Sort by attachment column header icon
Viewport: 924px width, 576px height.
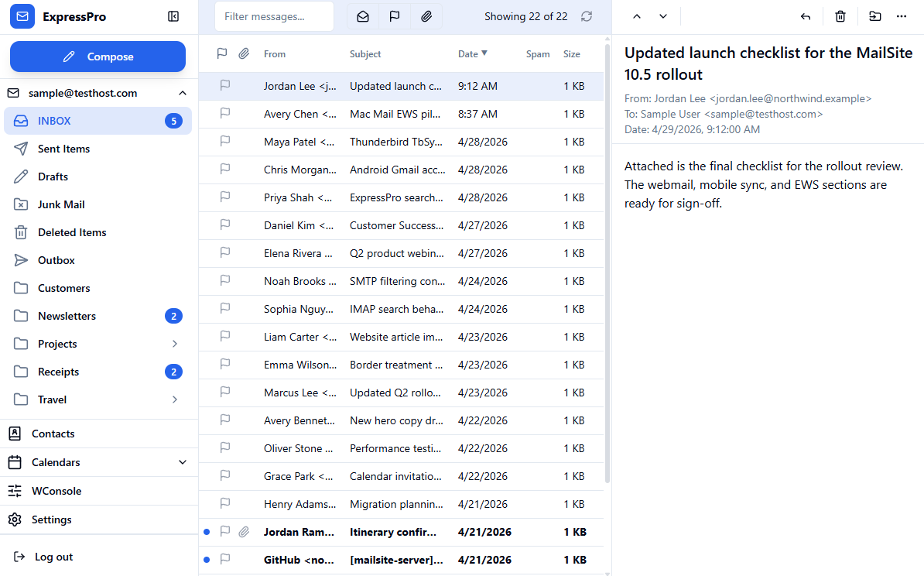click(244, 53)
